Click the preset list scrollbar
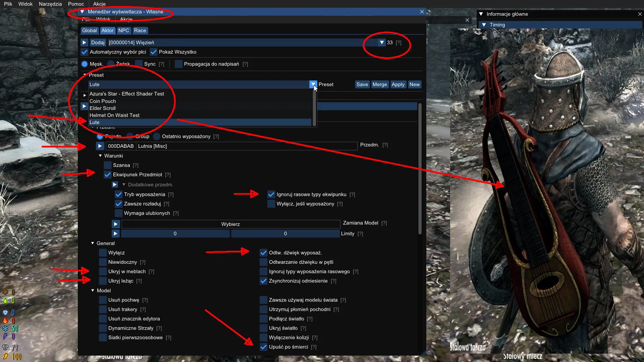Screen dimensions: 644x362 (x=314, y=108)
